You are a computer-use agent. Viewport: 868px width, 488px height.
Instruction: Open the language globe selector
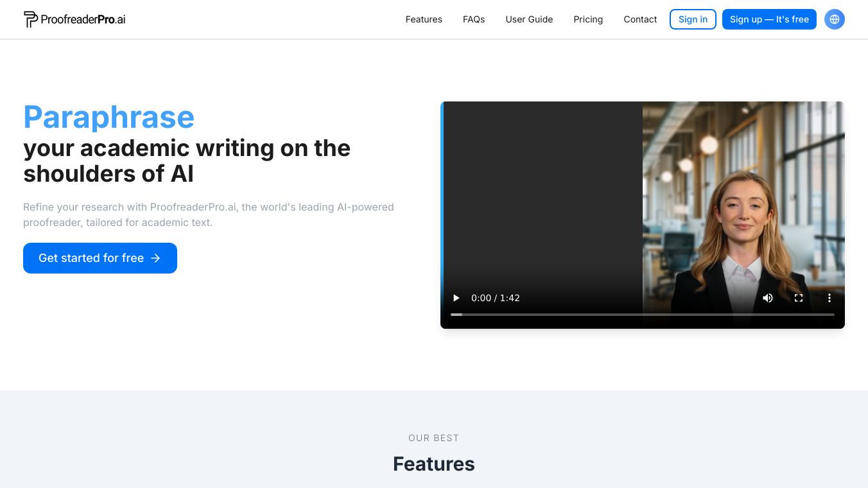coord(835,19)
